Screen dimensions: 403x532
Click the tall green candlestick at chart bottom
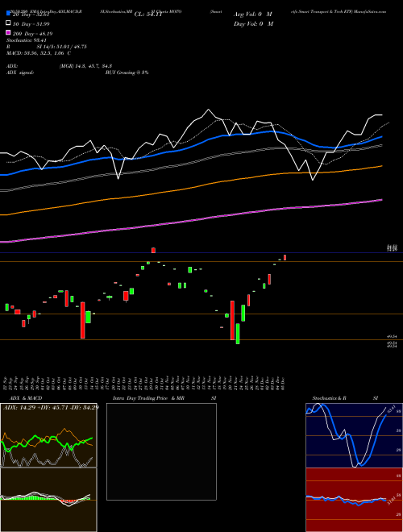click(238, 334)
